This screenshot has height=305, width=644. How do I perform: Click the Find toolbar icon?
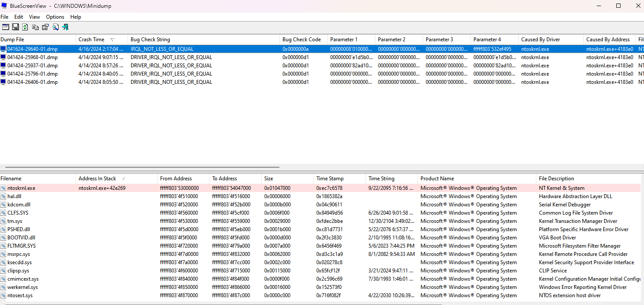coord(56,27)
